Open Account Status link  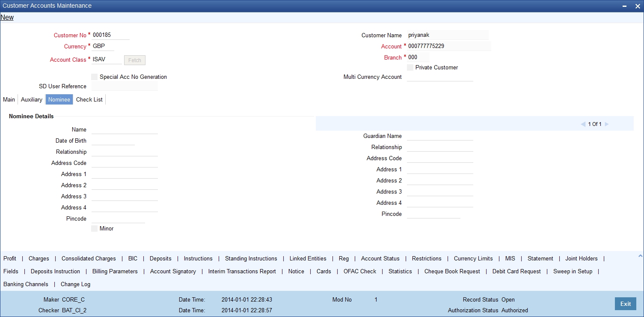tap(380, 258)
